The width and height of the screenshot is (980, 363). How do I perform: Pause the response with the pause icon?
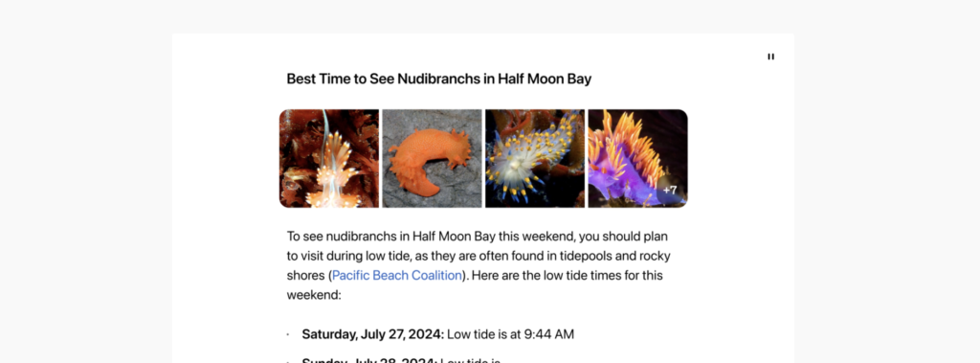[x=770, y=57]
